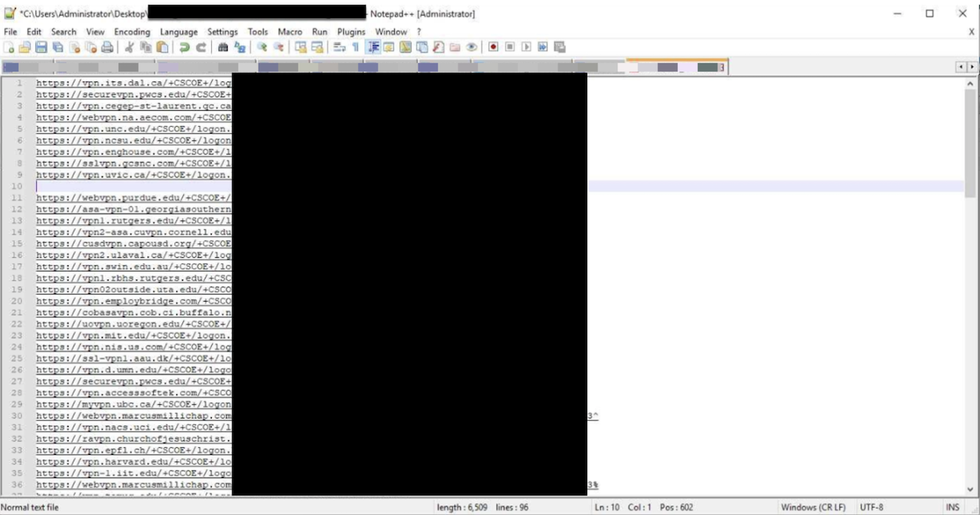This screenshot has width=980, height=515.
Task: Open the User Defined Language icon
Action: click(389, 47)
